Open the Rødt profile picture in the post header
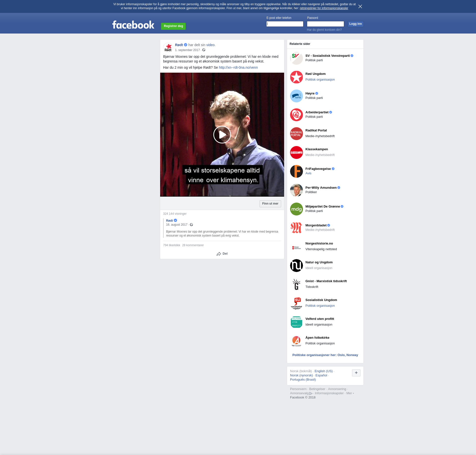Screen dimensions: 476x455 [x=168, y=47]
